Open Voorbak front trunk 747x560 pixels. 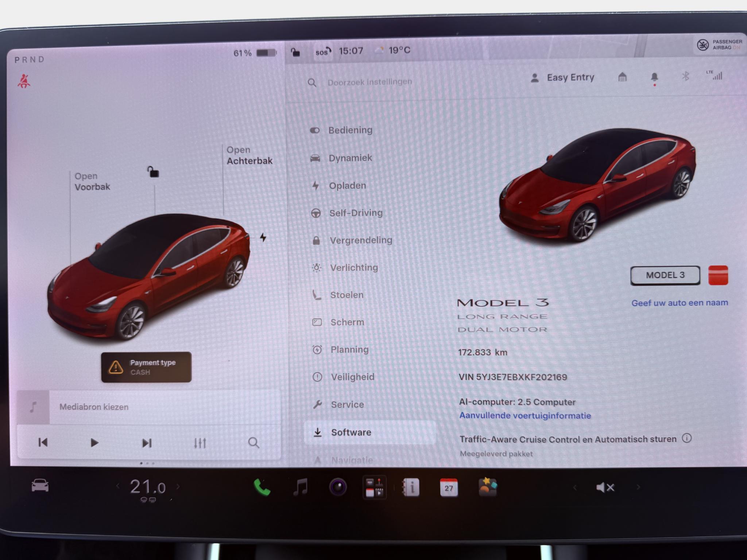coord(92,181)
